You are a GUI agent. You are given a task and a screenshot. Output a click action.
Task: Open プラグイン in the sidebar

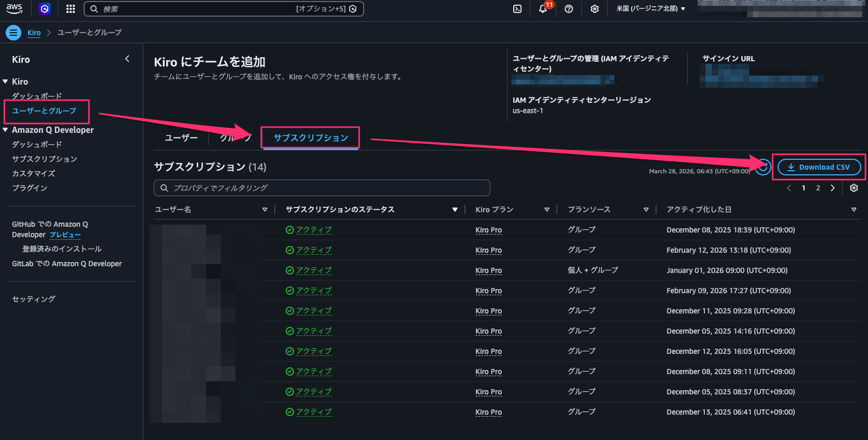click(30, 188)
